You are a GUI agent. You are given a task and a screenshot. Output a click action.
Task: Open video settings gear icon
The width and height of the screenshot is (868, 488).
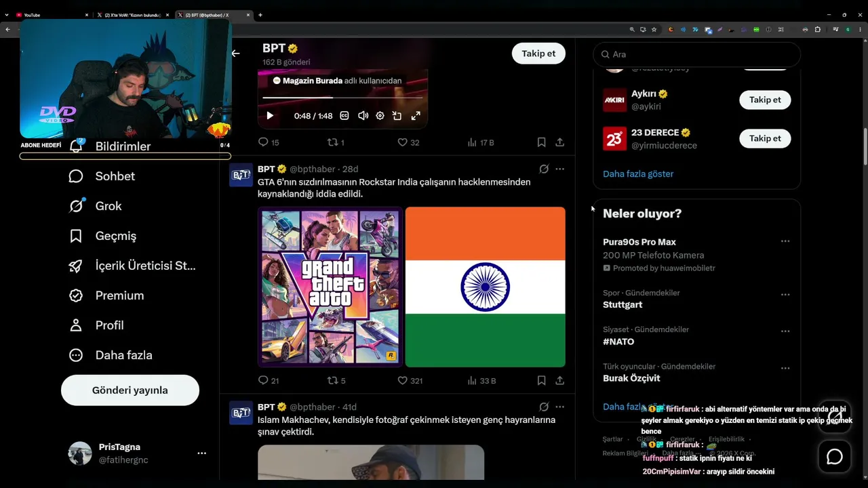pos(380,116)
